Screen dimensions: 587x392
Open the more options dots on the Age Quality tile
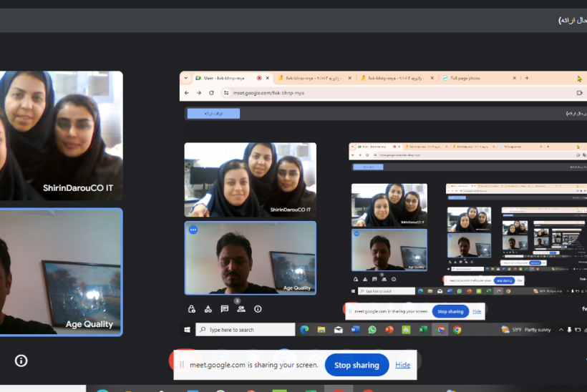(193, 230)
